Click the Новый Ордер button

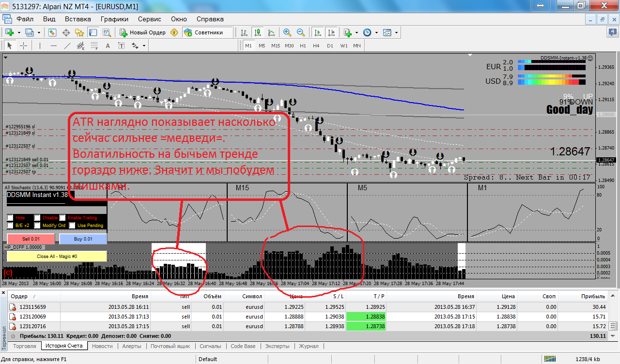pos(143,32)
